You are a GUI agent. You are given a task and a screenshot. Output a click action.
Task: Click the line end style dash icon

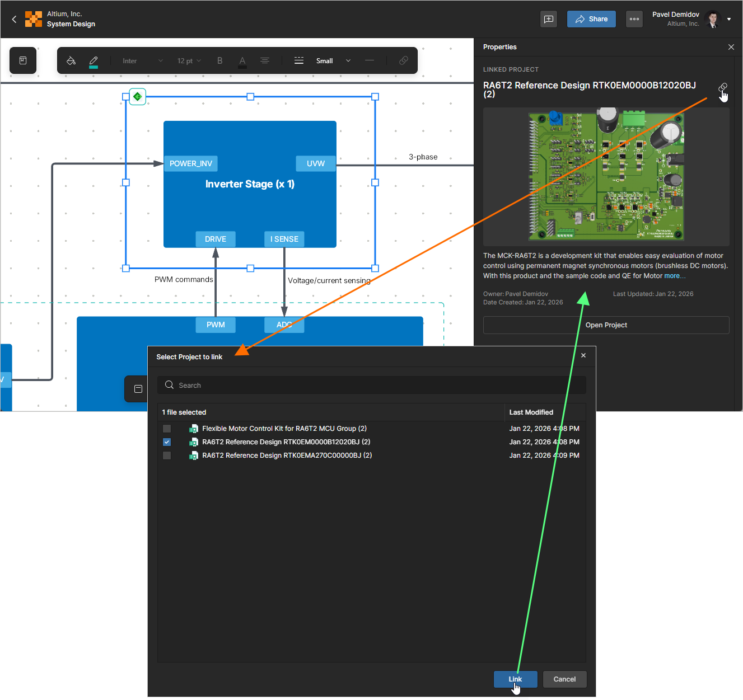pyautogui.click(x=370, y=60)
